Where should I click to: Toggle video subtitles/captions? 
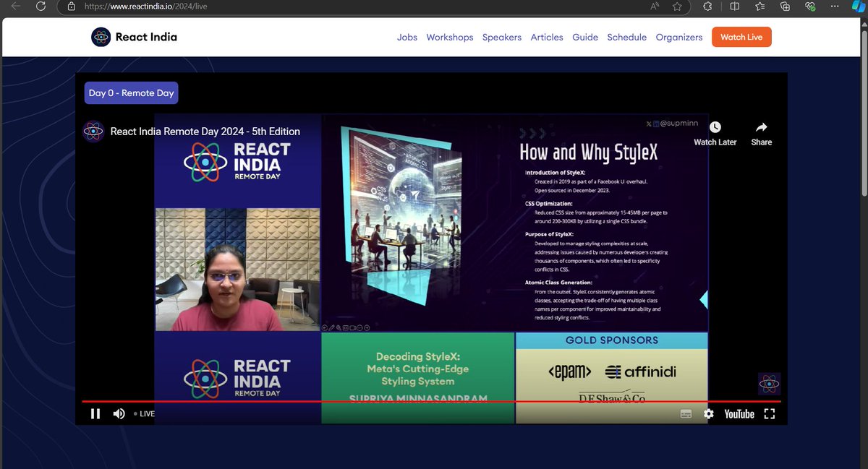(x=686, y=414)
